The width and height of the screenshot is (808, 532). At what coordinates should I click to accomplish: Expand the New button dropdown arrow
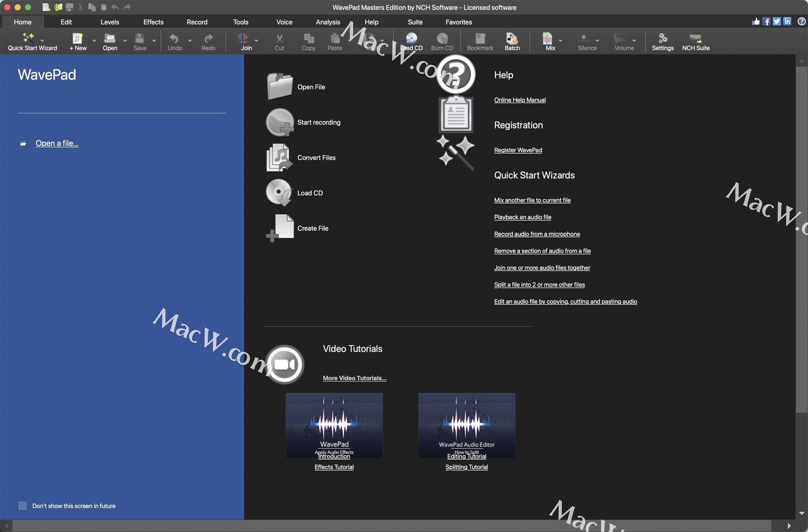[94, 41]
